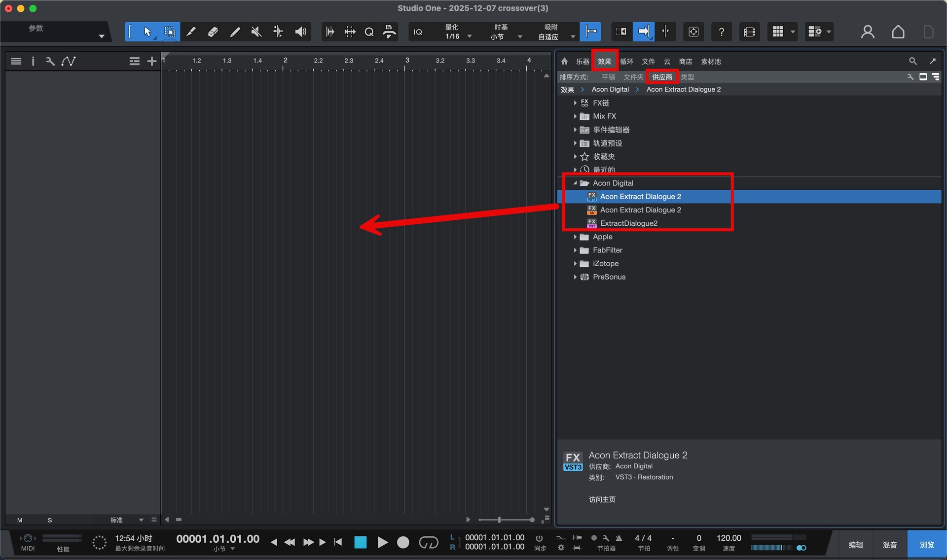The image size is (947, 560).
Task: Switch to the 循环 (Loops) tab
Action: click(x=626, y=62)
